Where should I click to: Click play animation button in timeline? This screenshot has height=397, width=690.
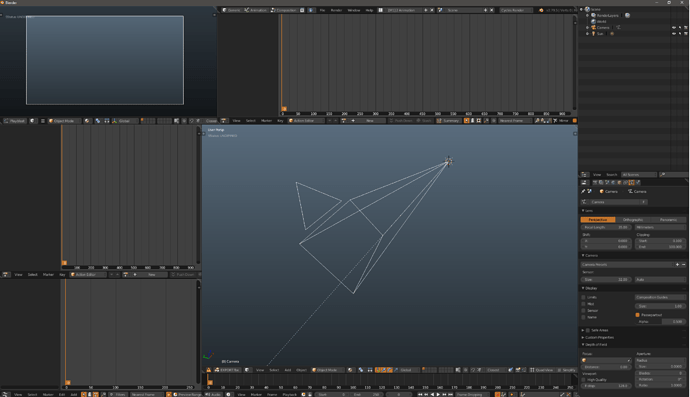coord(438,394)
